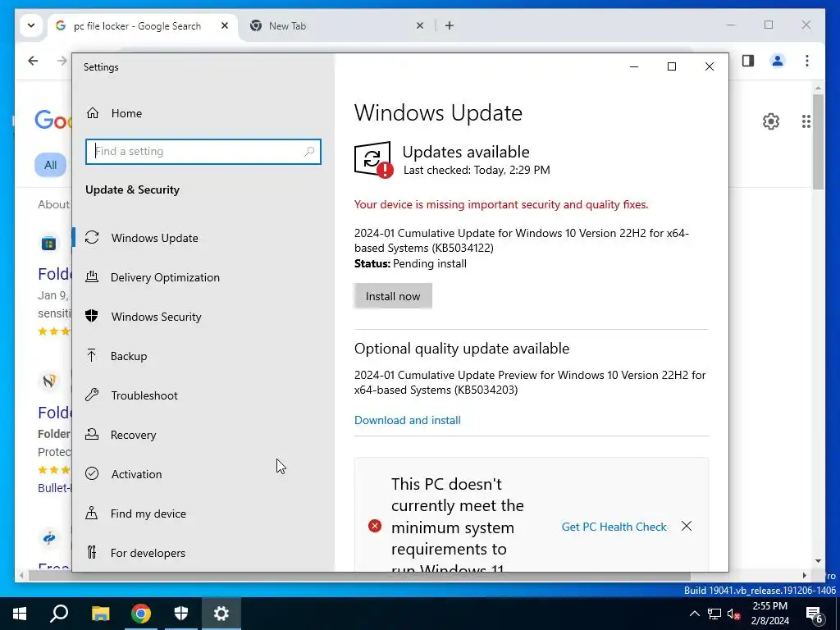This screenshot has width=840, height=630.
Task: Select Activation menu item
Action: click(x=137, y=474)
